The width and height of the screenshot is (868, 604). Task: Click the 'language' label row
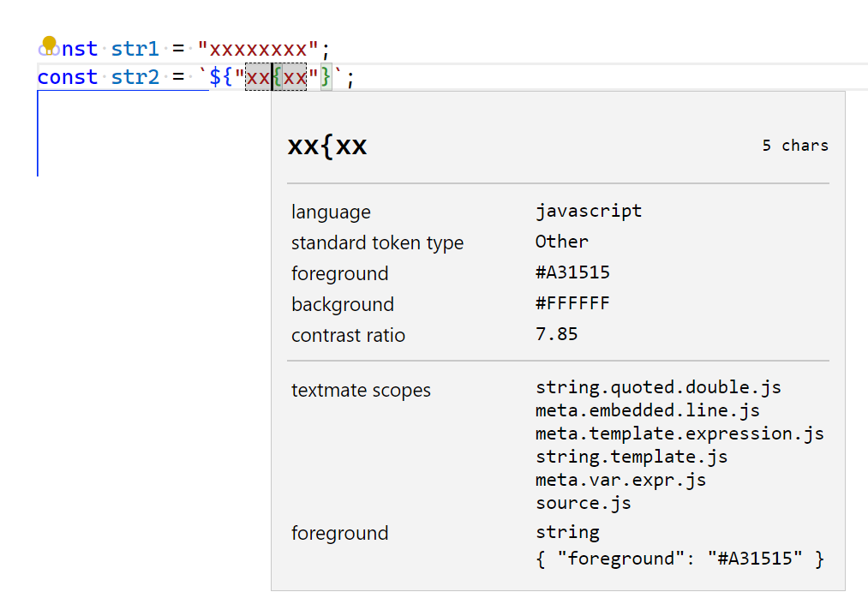(x=331, y=212)
